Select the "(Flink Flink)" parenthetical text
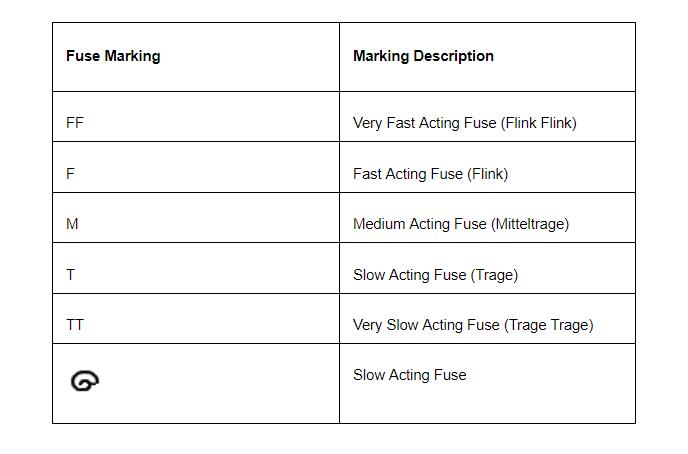The image size is (688, 454). pyautogui.click(x=539, y=123)
